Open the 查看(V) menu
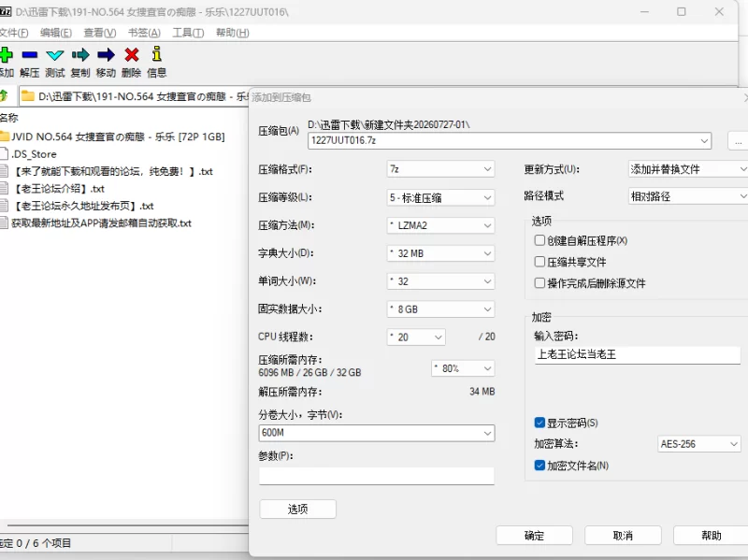The width and height of the screenshot is (748, 560). pyautogui.click(x=100, y=33)
